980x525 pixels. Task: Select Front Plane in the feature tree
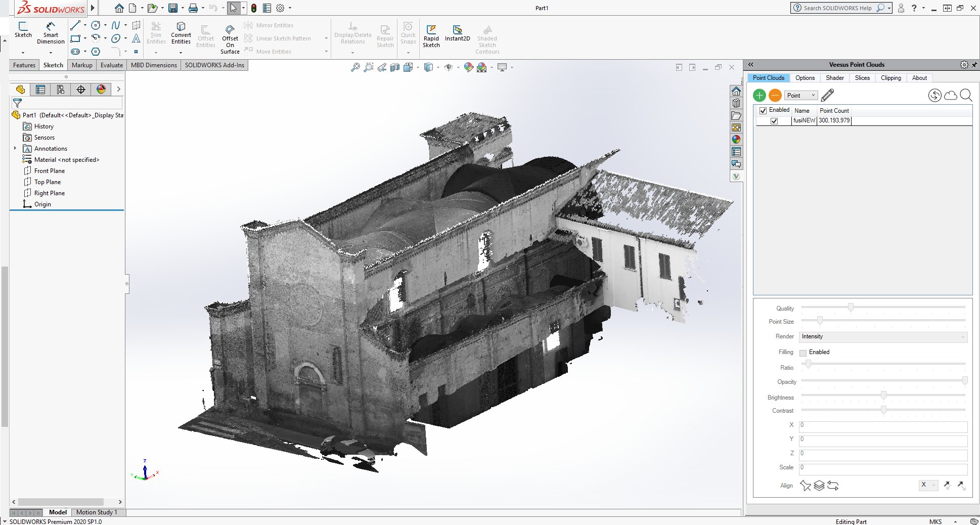coord(49,171)
